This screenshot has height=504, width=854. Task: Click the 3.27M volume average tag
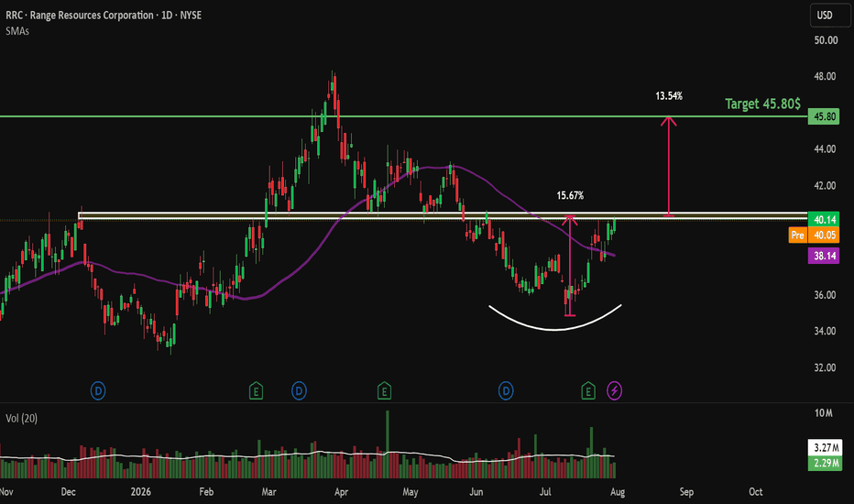point(825,448)
